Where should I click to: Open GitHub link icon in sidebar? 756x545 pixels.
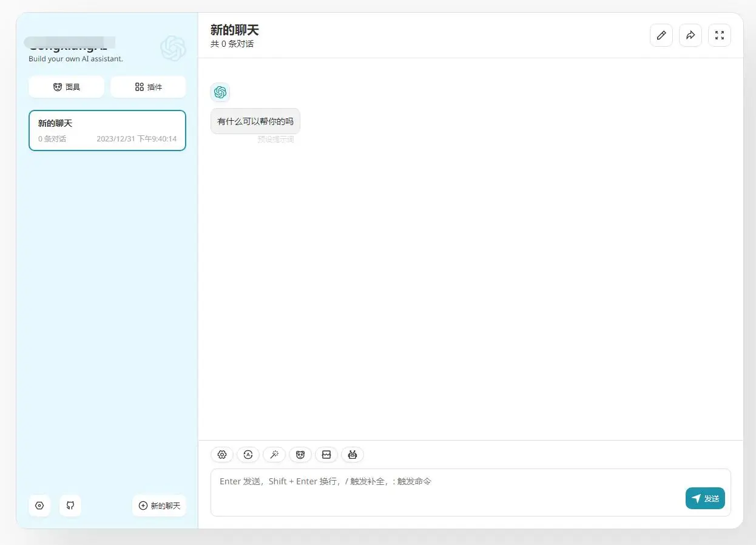pos(70,506)
